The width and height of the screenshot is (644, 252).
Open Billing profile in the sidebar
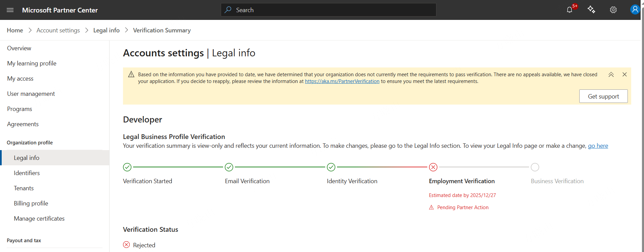coord(31,203)
